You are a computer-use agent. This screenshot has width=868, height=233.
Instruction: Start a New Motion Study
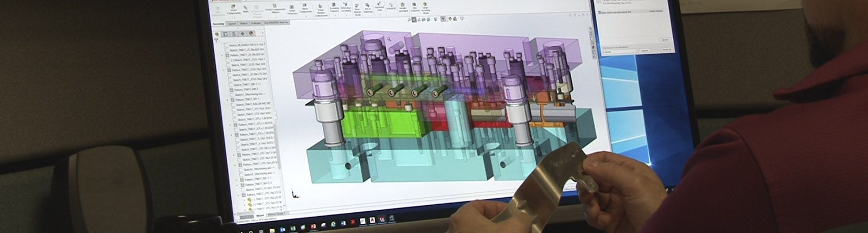358,9
